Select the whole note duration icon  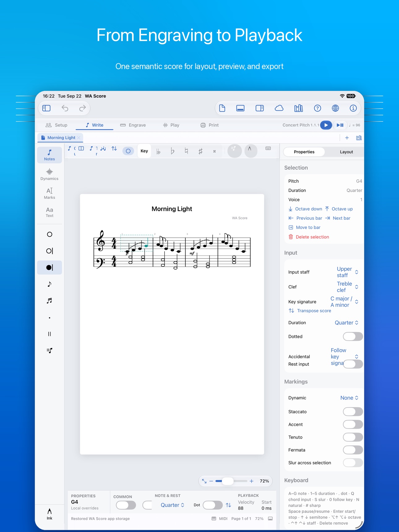(x=49, y=234)
